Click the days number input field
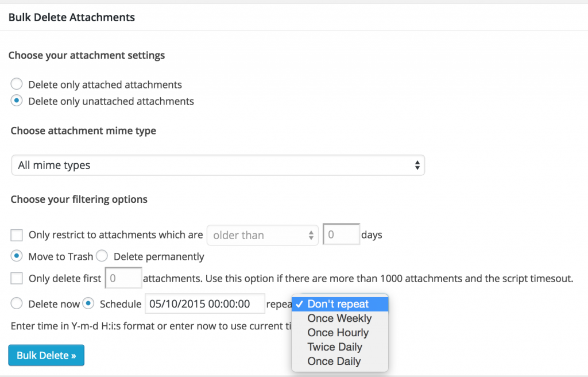Screen dimensions: 588x377 [x=341, y=234]
